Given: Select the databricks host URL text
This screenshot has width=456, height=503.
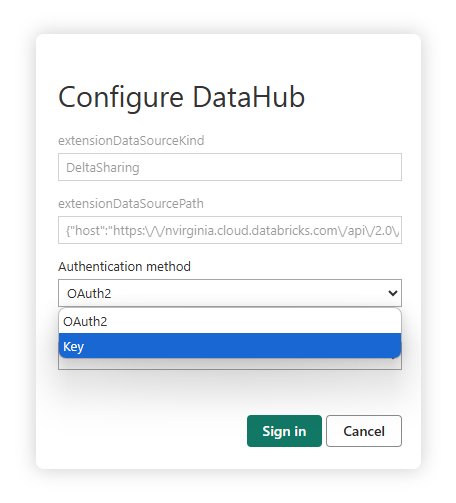Looking at the screenshot, I should tap(232, 230).
